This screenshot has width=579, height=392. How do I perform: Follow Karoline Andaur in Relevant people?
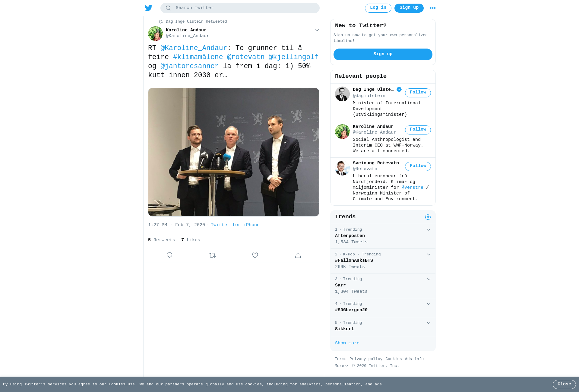pos(418,130)
